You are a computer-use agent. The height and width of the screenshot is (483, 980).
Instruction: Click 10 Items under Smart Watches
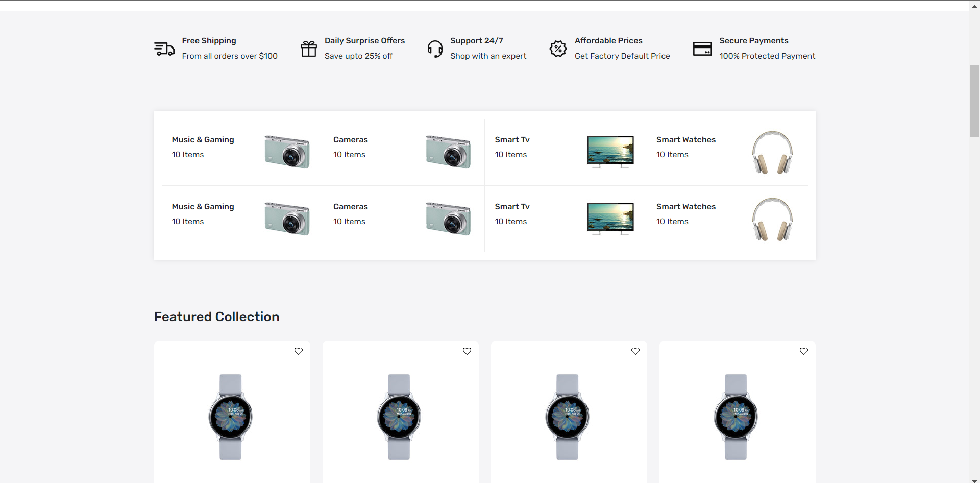coord(673,155)
